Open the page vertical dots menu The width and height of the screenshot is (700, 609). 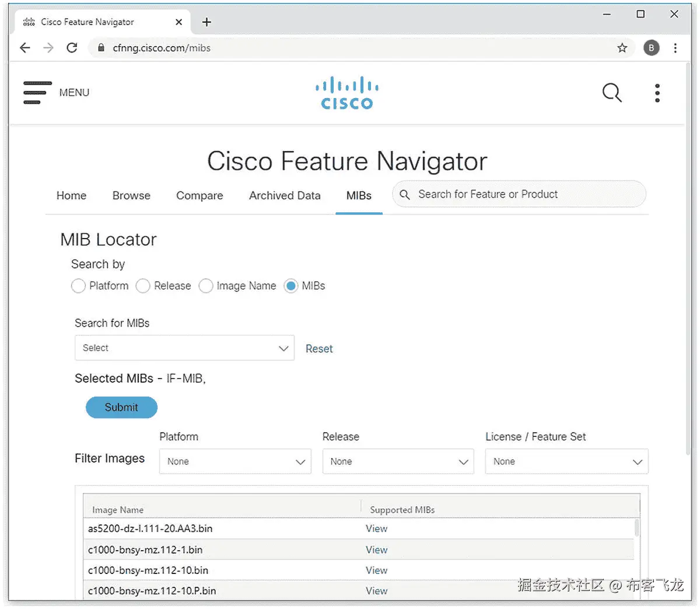(657, 93)
